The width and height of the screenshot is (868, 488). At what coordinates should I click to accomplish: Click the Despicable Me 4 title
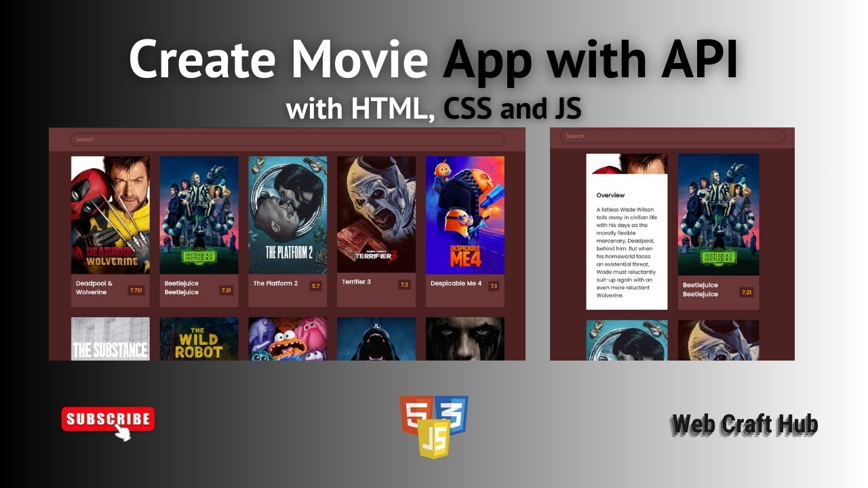pos(456,283)
